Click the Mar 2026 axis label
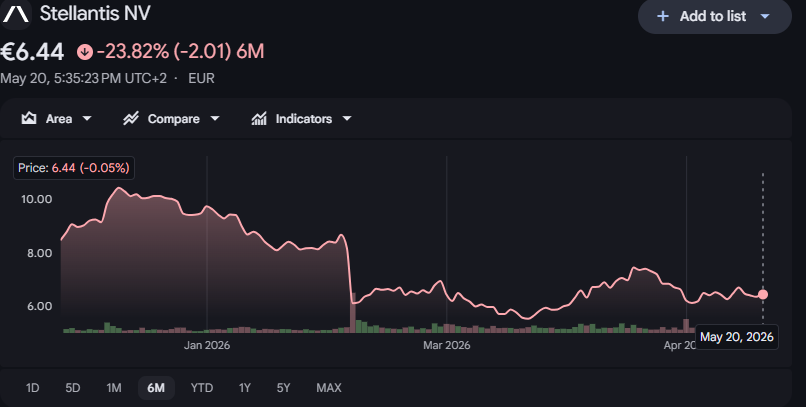Viewport: 806px width, 407px height. [x=446, y=345]
